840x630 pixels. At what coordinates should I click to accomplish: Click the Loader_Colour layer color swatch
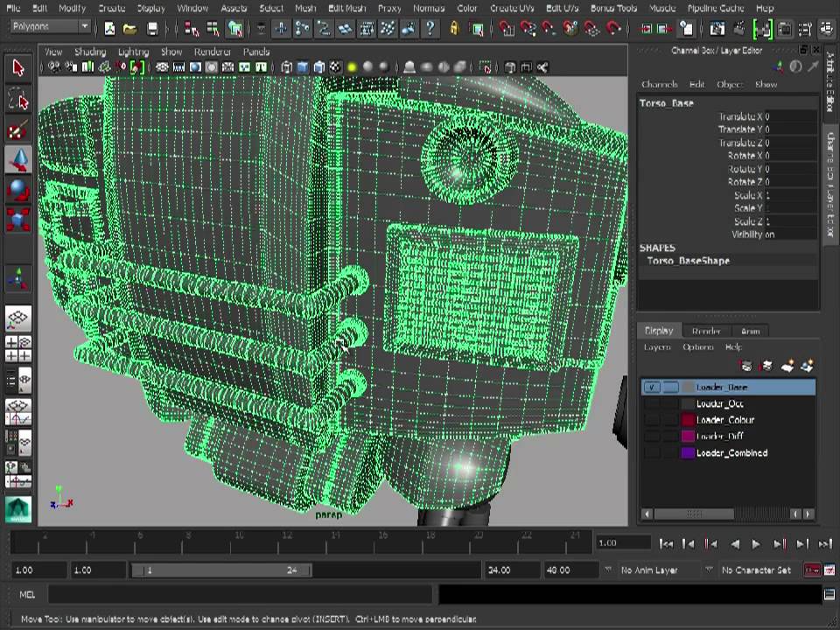coord(688,420)
